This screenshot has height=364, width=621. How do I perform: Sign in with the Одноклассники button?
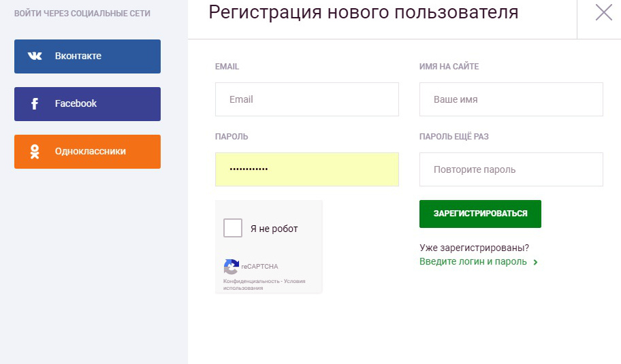click(x=87, y=152)
